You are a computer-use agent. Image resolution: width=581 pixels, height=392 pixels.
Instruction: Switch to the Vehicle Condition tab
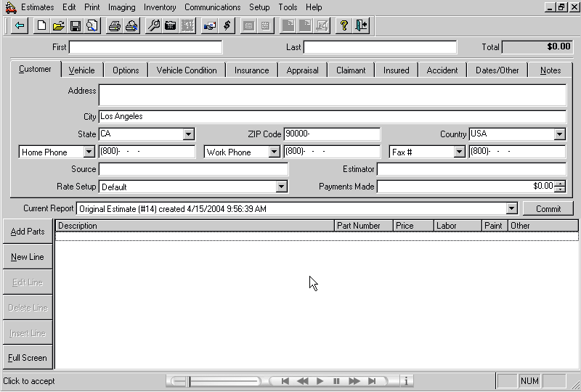coord(187,70)
